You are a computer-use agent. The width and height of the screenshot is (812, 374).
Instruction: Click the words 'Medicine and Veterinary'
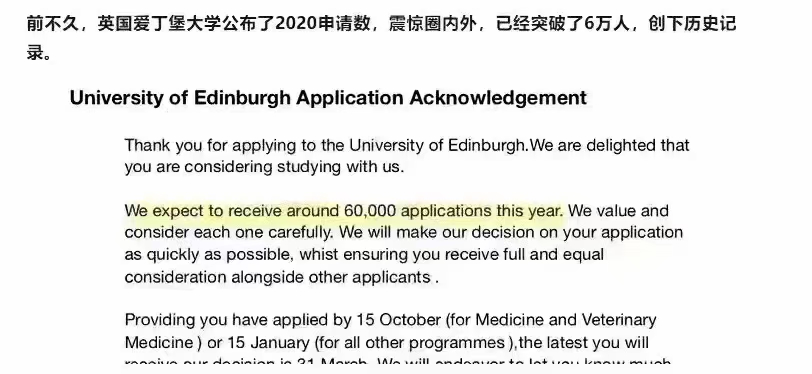tap(566, 320)
